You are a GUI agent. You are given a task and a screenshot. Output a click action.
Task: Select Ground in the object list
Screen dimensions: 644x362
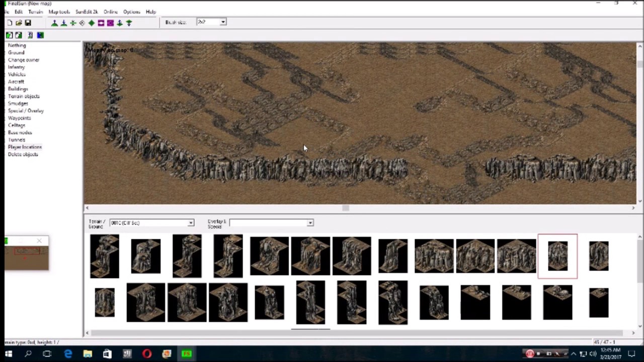16,52
